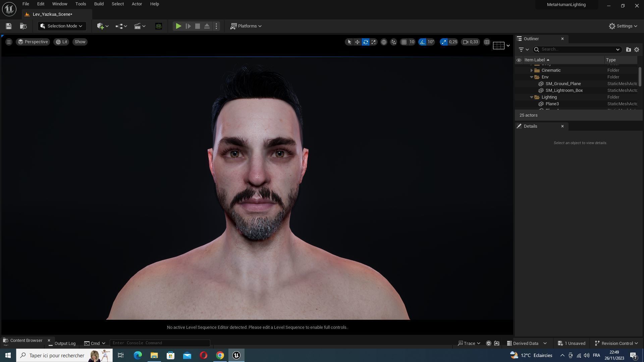Toggle surface snapping icon in viewport
This screenshot has width=644, height=362.
[393, 42]
